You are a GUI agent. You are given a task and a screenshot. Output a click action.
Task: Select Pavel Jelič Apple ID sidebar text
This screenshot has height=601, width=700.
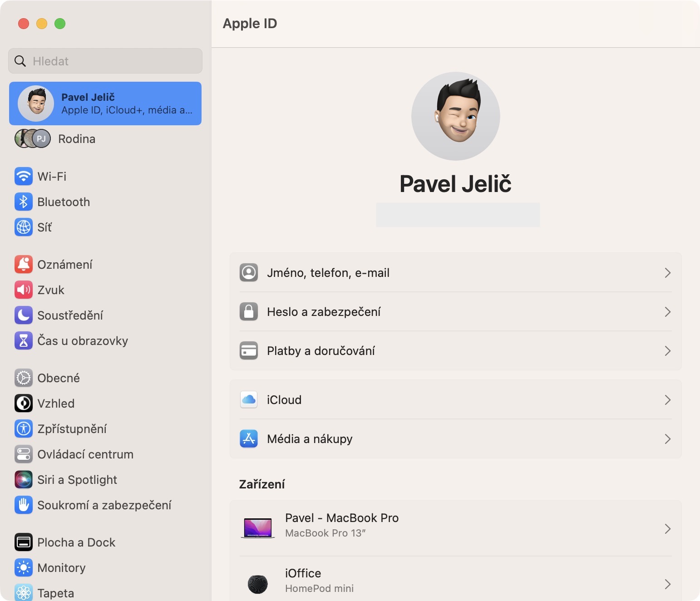[127, 103]
